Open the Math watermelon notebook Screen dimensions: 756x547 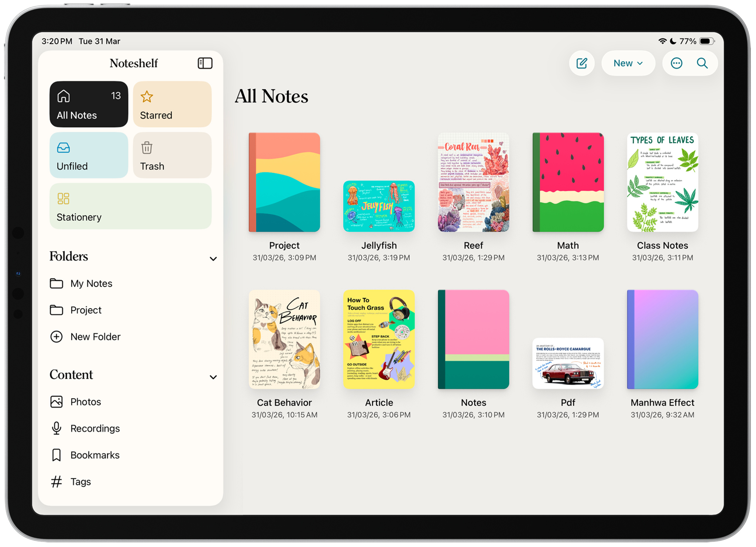568,182
